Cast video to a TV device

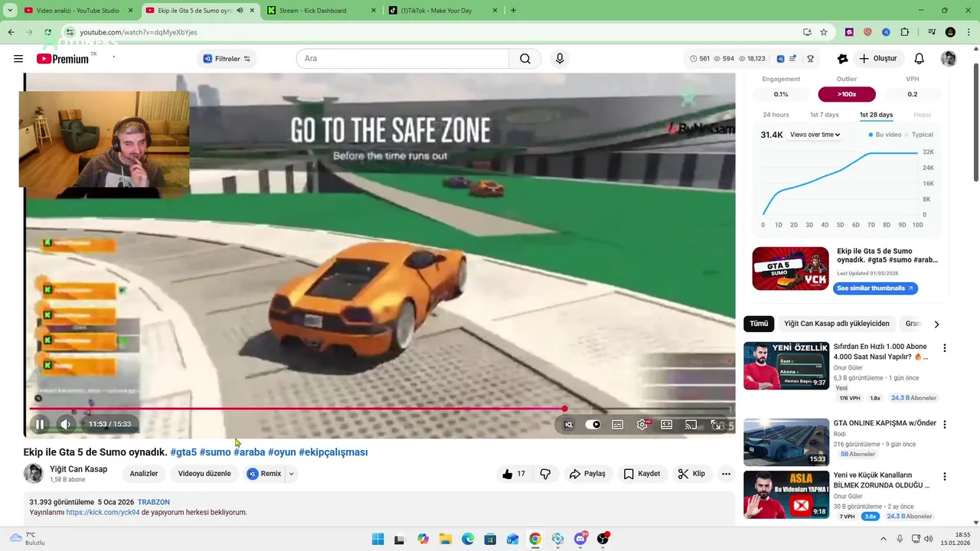click(691, 425)
